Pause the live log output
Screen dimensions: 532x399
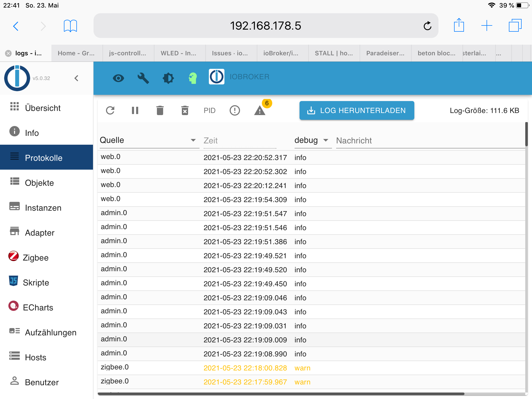point(135,110)
